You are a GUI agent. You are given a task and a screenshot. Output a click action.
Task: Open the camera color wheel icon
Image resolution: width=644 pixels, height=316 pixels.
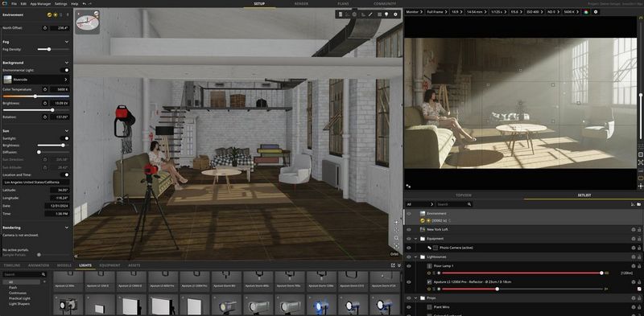[x=586, y=12]
